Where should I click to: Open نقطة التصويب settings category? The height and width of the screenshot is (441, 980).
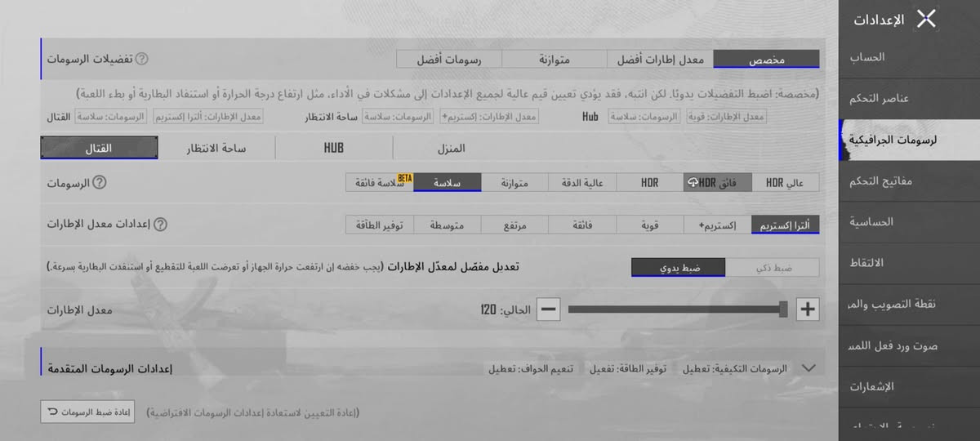click(x=910, y=305)
